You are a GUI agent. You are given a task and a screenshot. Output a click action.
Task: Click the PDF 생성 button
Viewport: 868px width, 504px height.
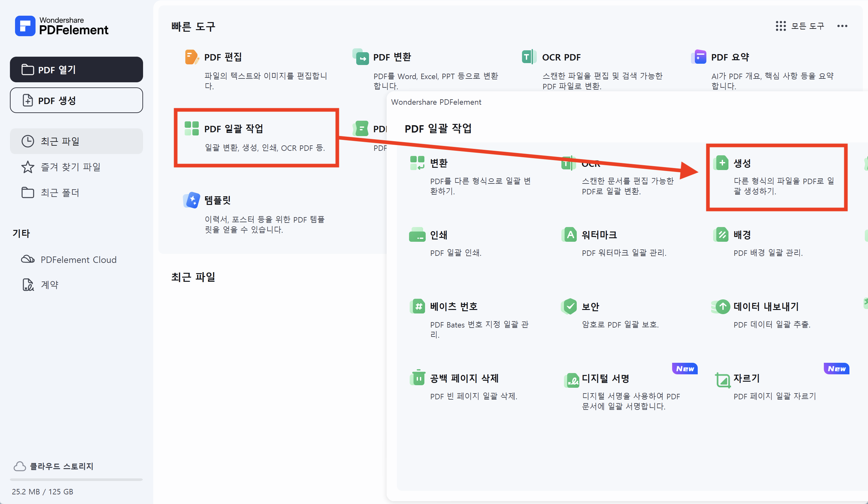(76, 100)
